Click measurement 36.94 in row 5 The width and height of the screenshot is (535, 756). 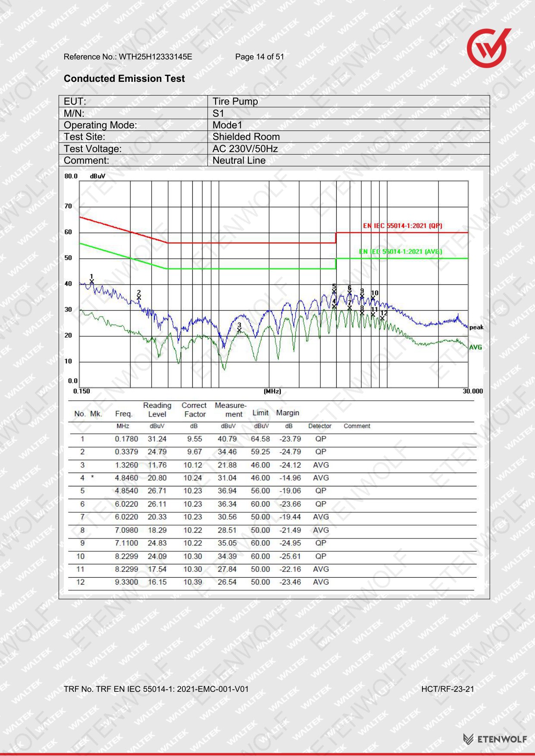pyautogui.click(x=227, y=491)
